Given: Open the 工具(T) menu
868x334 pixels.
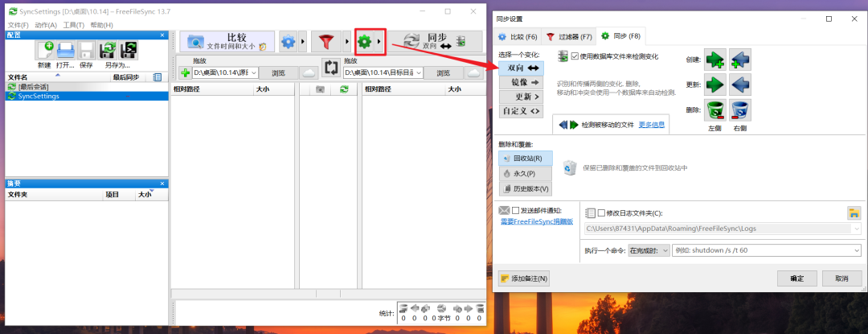Looking at the screenshot, I should click(x=73, y=25).
